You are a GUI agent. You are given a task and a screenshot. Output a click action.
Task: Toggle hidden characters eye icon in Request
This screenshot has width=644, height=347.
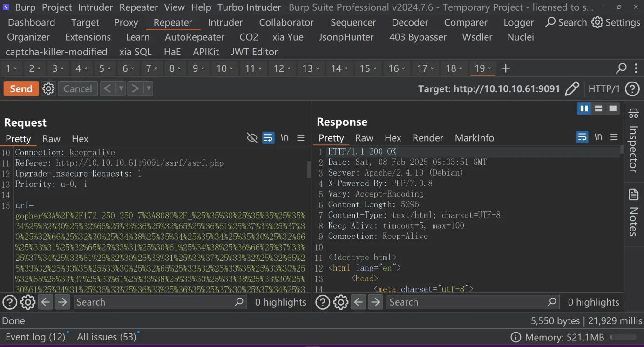click(252, 138)
